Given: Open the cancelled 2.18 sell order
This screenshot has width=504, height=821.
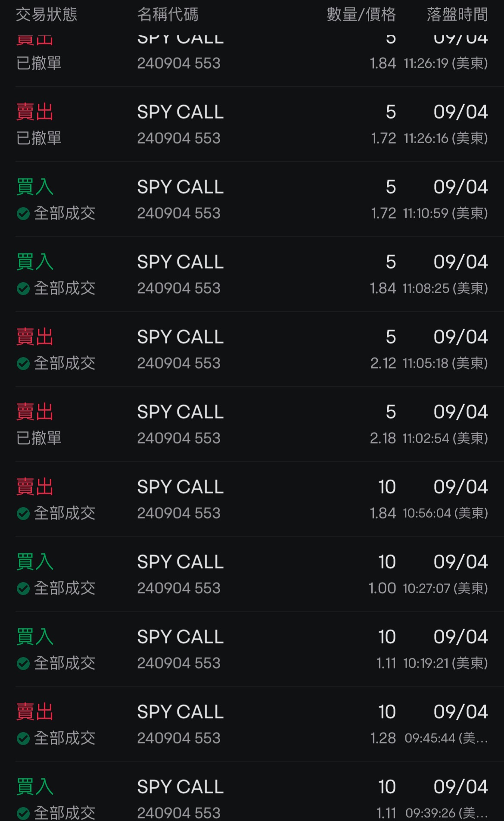Looking at the screenshot, I should [252, 425].
